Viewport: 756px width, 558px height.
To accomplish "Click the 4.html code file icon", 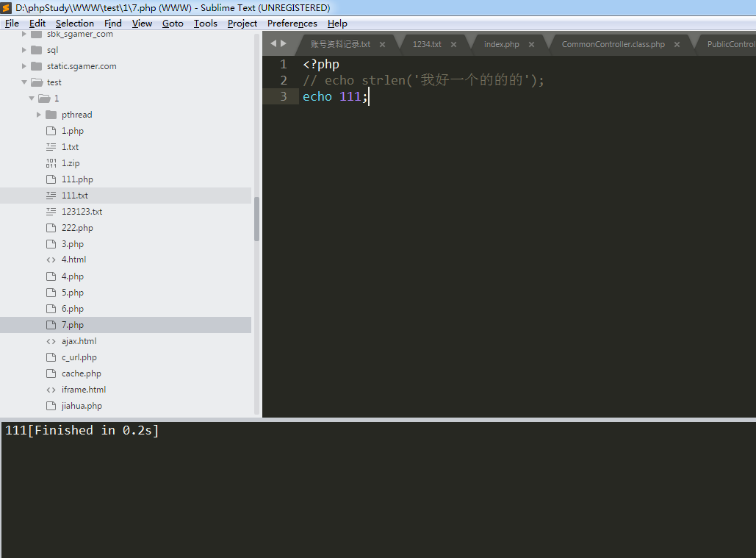I will click(51, 260).
